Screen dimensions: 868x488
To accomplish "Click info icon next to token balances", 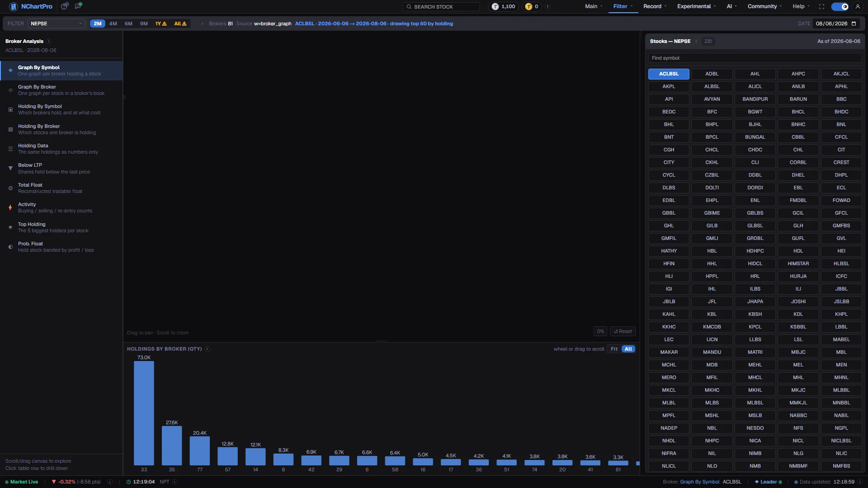I will 547,6.
